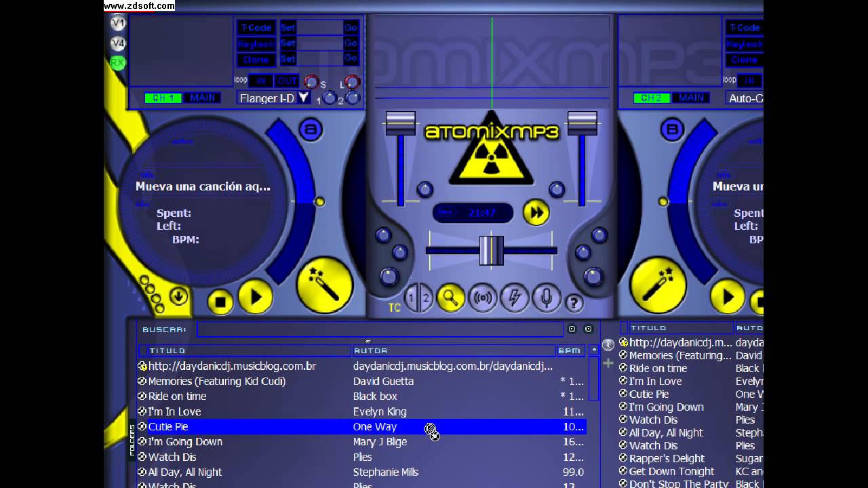The image size is (868, 488).
Task: Click the Clone button on deck A
Action: (256, 60)
